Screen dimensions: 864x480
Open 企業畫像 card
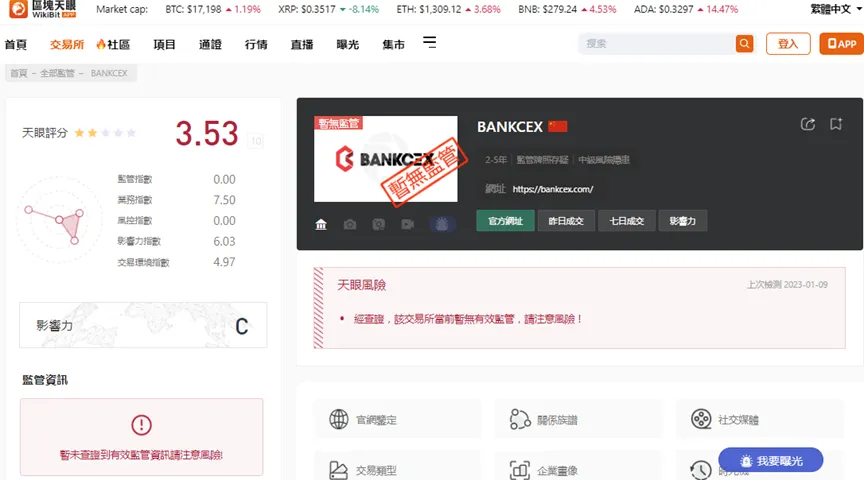coord(578,466)
